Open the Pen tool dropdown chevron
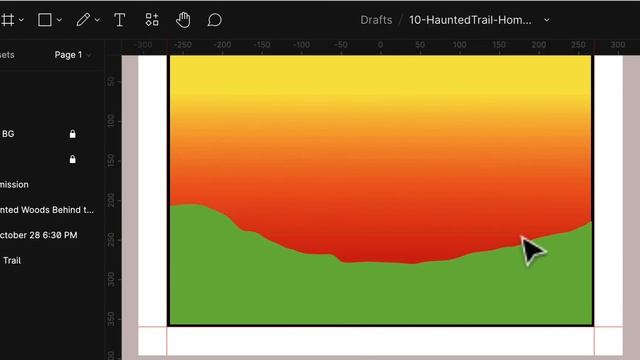 click(x=97, y=20)
